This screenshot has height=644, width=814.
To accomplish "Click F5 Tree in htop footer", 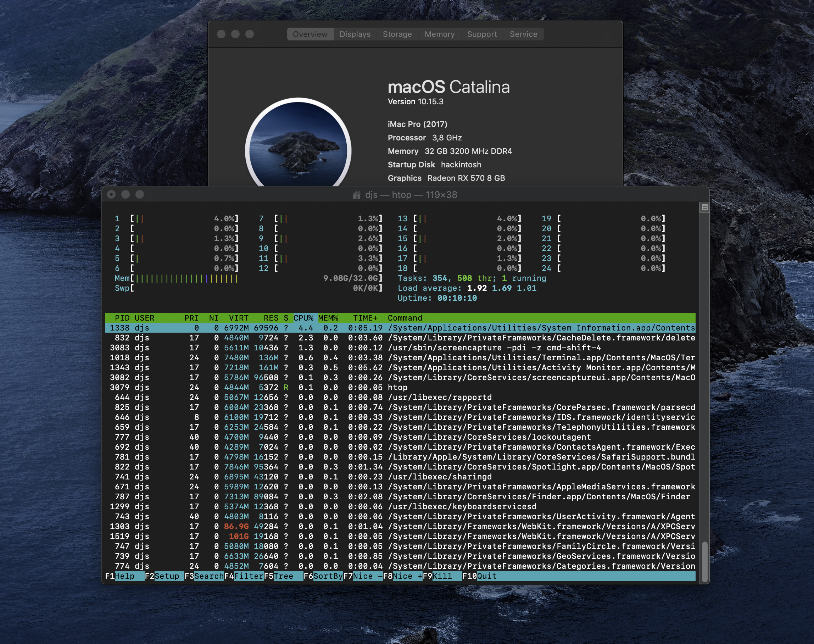I will coord(283,576).
